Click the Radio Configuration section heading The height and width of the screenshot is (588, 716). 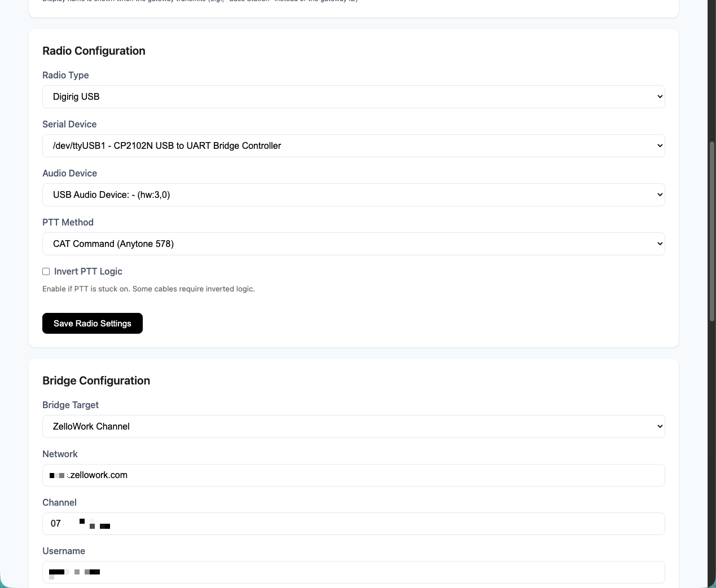pyautogui.click(x=94, y=51)
